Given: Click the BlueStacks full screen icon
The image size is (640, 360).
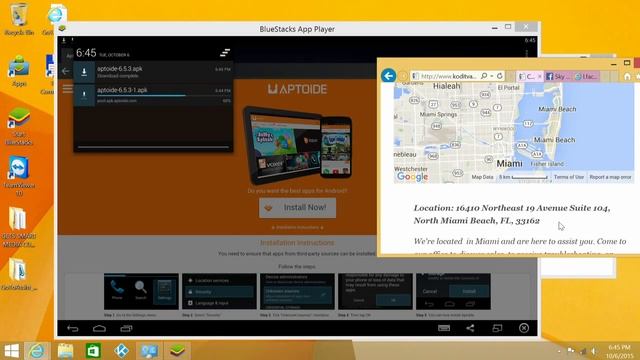Looking at the screenshot, I should (497, 328).
